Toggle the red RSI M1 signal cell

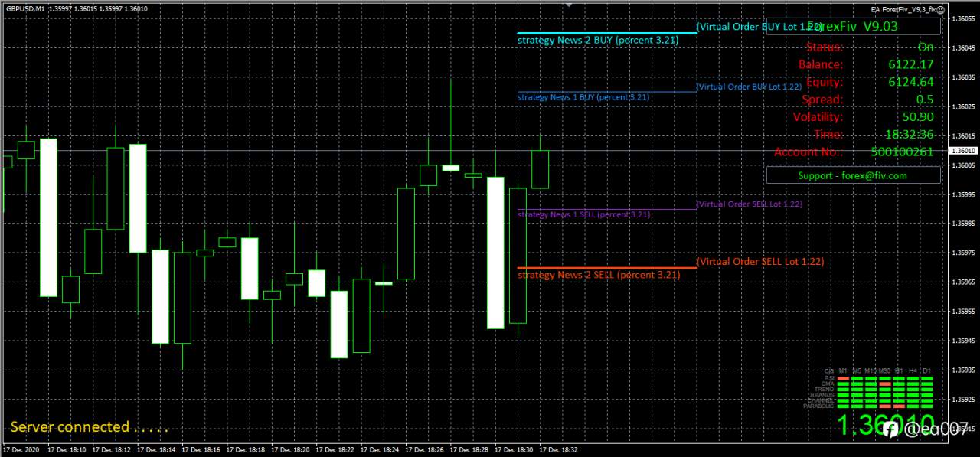pos(843,377)
